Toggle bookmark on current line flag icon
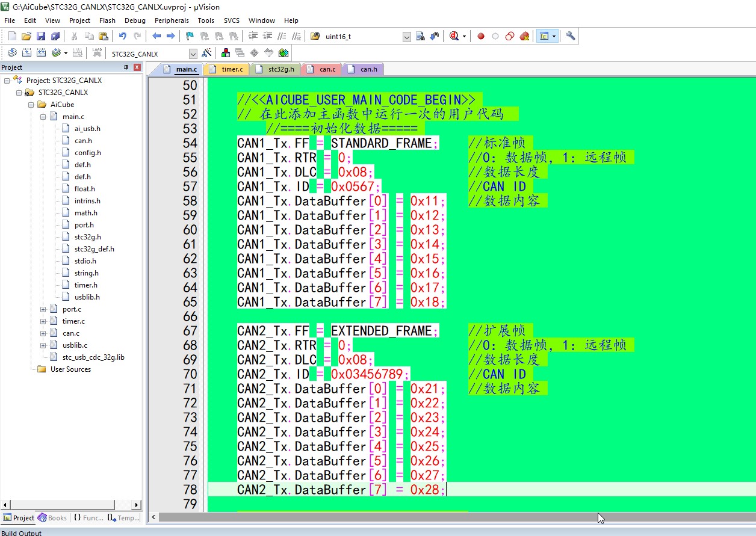The width and height of the screenshot is (756, 536). pos(189,36)
